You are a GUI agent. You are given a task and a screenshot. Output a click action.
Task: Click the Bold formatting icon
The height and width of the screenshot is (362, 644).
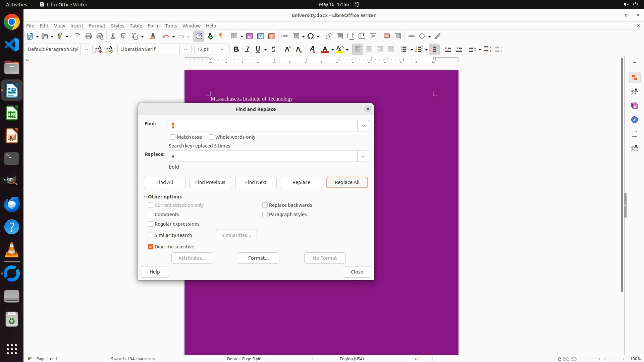click(236, 49)
